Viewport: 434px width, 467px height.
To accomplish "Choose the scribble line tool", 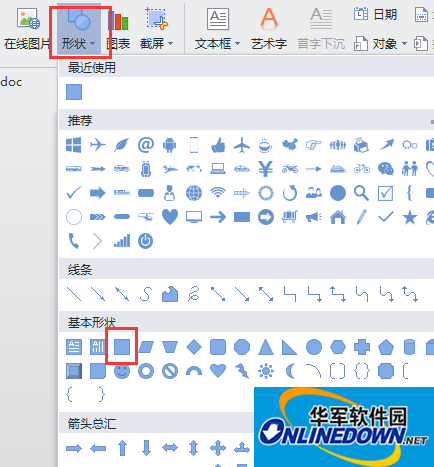I will click(194, 294).
